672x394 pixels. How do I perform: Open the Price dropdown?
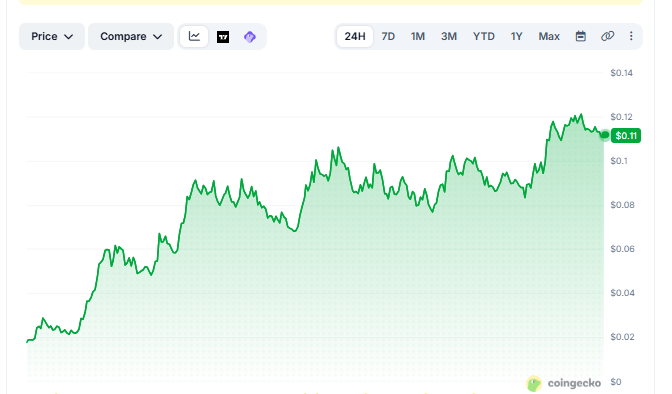coord(52,36)
